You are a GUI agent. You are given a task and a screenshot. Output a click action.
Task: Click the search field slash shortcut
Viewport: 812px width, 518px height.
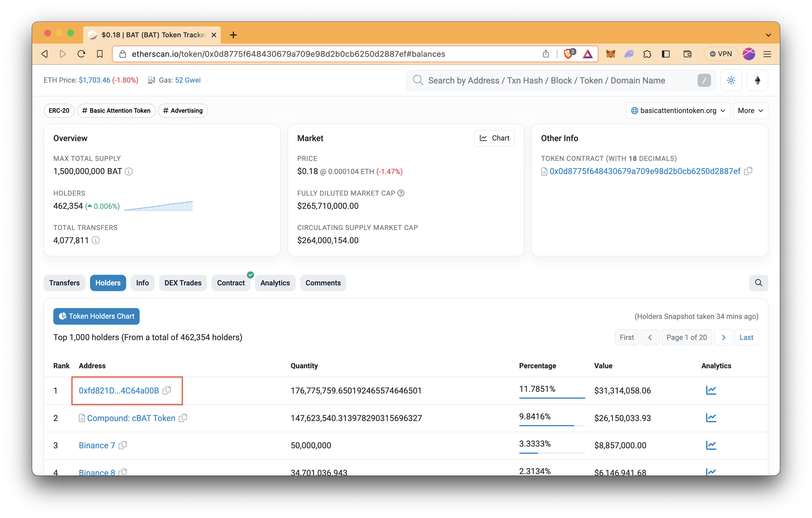pyautogui.click(x=704, y=80)
